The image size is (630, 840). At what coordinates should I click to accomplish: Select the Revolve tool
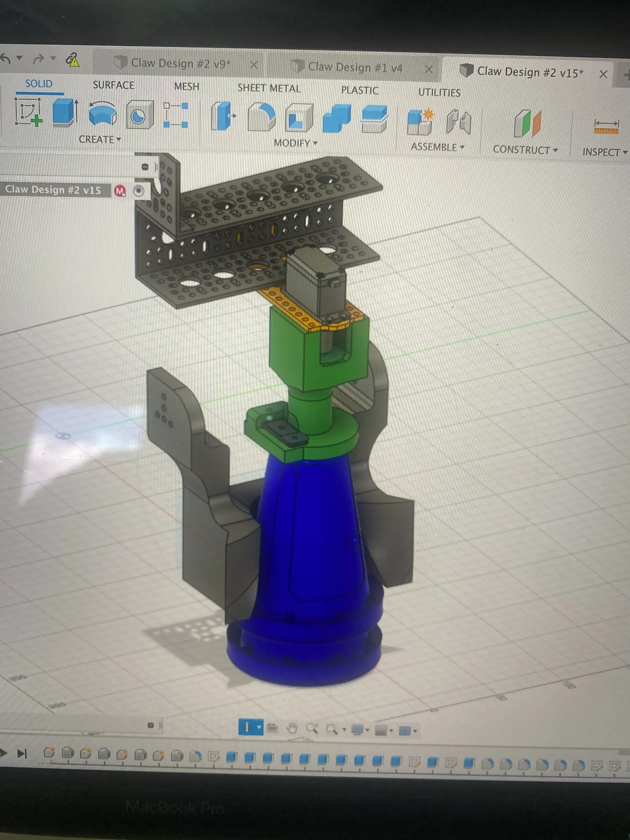point(103,114)
